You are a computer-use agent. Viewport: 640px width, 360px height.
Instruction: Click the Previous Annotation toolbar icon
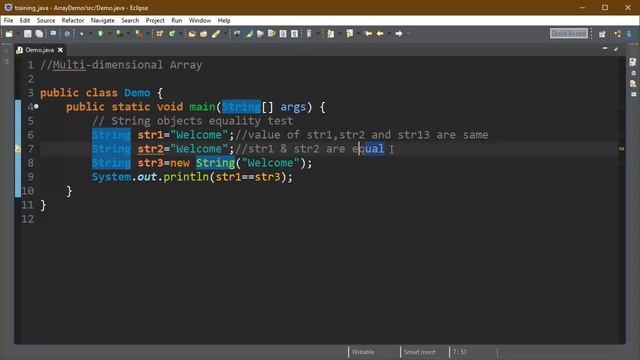coord(350,34)
